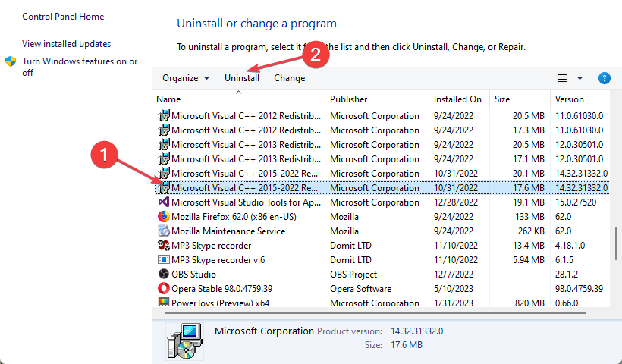
Task: Click the 262 KB size cell
Action: pyautogui.click(x=531, y=231)
